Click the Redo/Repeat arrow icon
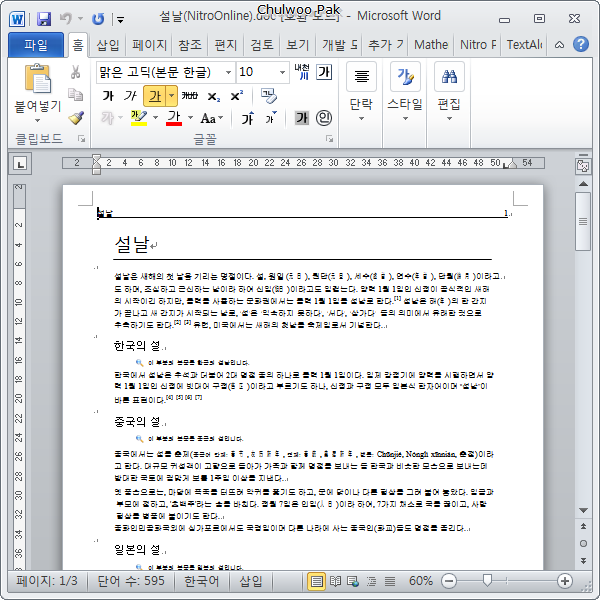Viewport: 600px width, 600px height. 98,19
